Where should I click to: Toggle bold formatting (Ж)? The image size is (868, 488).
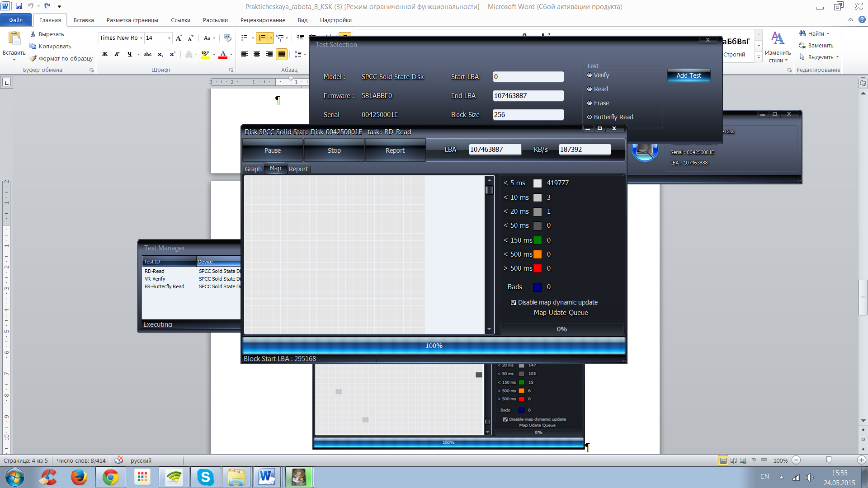(105, 54)
